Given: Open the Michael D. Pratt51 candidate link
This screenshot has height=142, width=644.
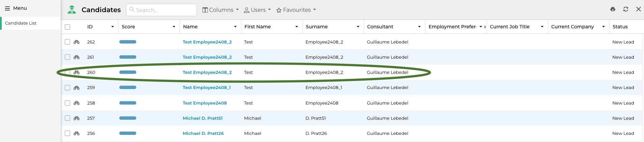Looking at the screenshot, I should pyautogui.click(x=203, y=118).
